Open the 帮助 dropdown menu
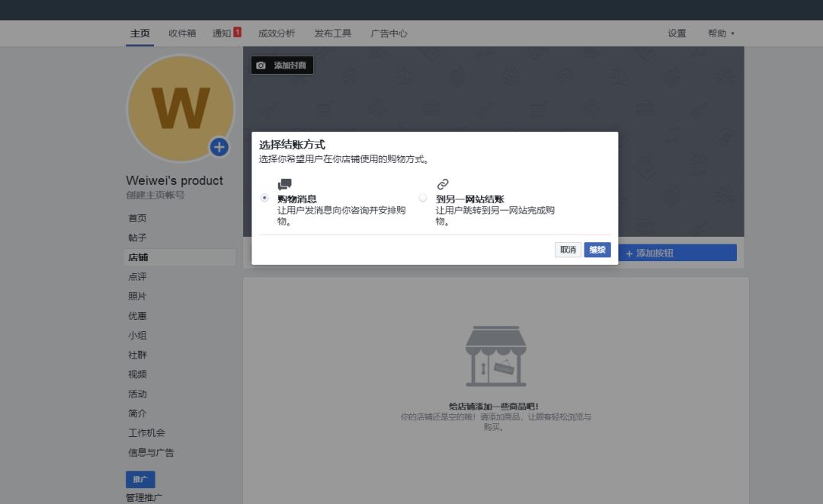This screenshot has height=504, width=823. [716, 33]
